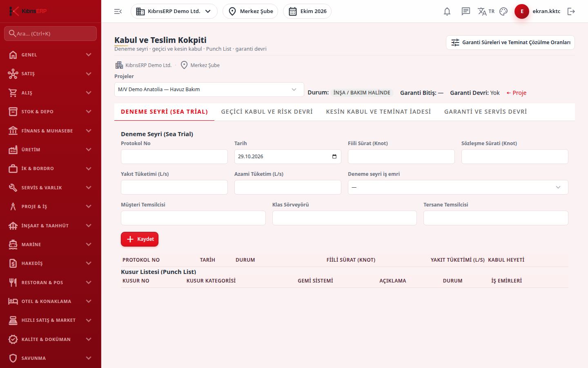Click the Kaydet save button
The image size is (588, 368).
click(x=140, y=239)
